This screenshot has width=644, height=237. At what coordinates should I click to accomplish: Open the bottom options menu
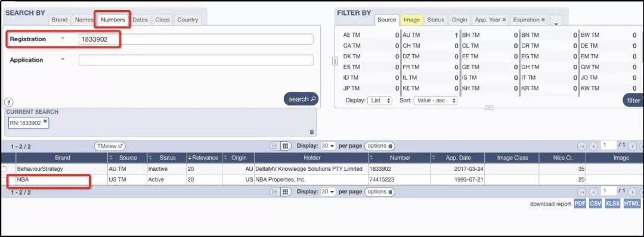(x=379, y=192)
